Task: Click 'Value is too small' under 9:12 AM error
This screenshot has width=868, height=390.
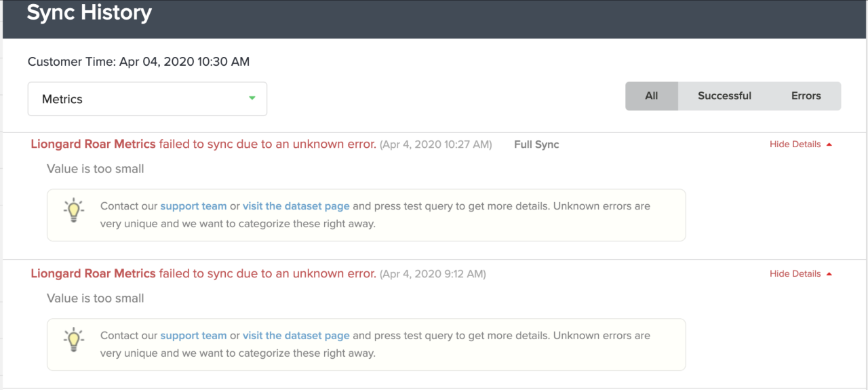Action: 96,298
